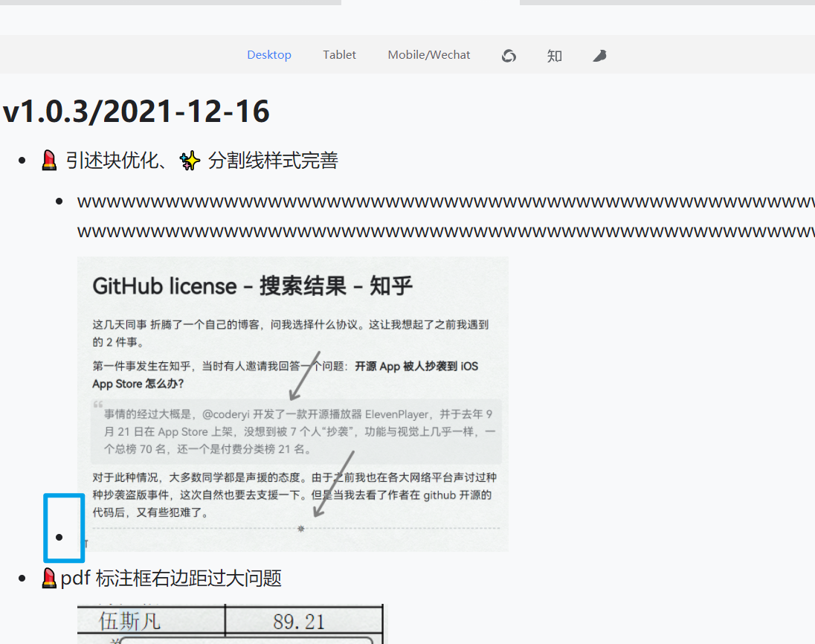Click the heading v1.0.3/2021-12-16
This screenshot has height=644, width=815.
pos(136,111)
